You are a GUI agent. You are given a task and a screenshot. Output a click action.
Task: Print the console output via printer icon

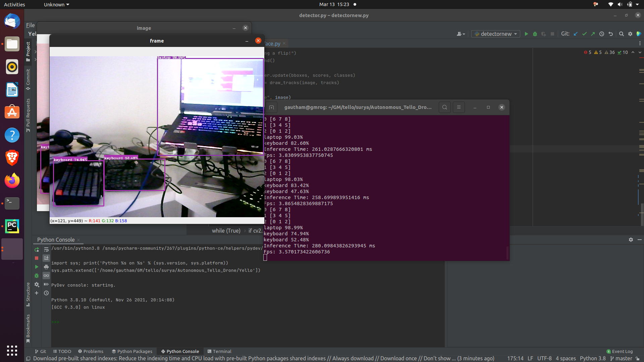point(46,267)
